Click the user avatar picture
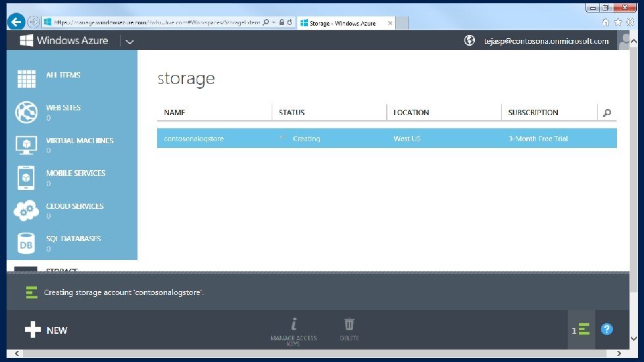This screenshot has height=362, width=644. pos(624,41)
